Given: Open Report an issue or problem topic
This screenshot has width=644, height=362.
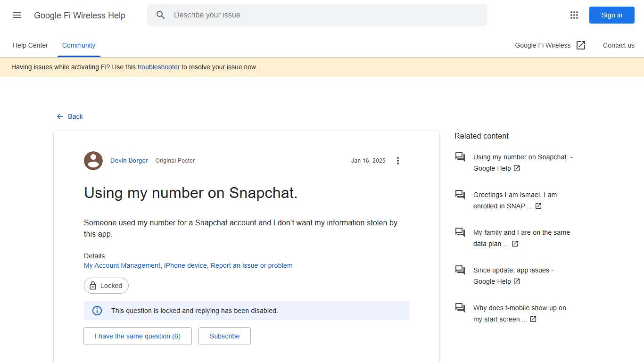Looking at the screenshot, I should pos(251,265).
